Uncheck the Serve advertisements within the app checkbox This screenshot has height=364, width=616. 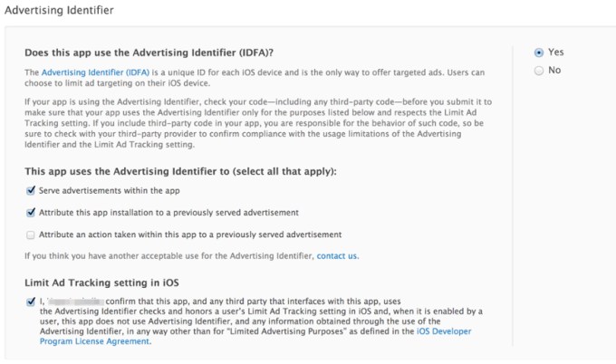[31, 191]
